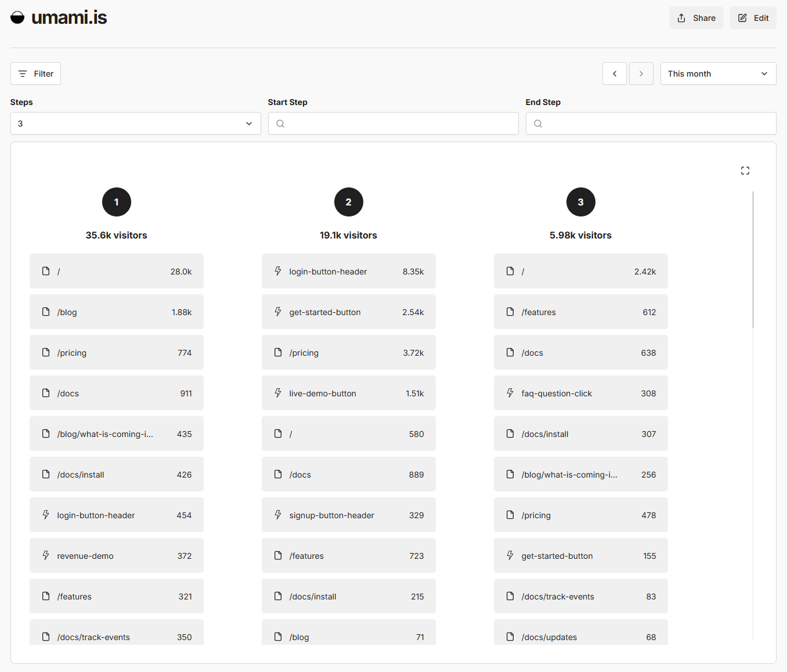787x672 pixels.
Task: Expand the fullscreen icon in journey panel
Action: tap(745, 171)
